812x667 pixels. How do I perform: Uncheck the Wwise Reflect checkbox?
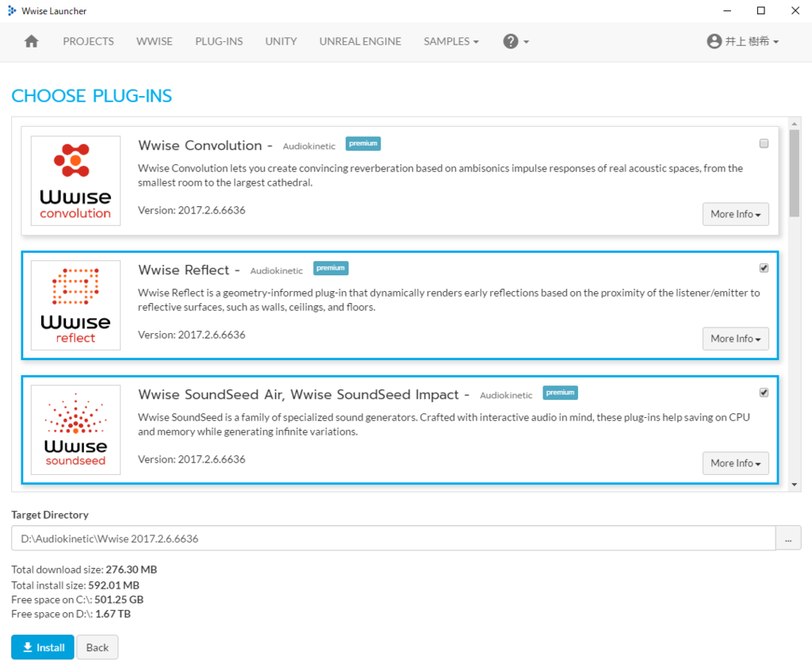[764, 268]
